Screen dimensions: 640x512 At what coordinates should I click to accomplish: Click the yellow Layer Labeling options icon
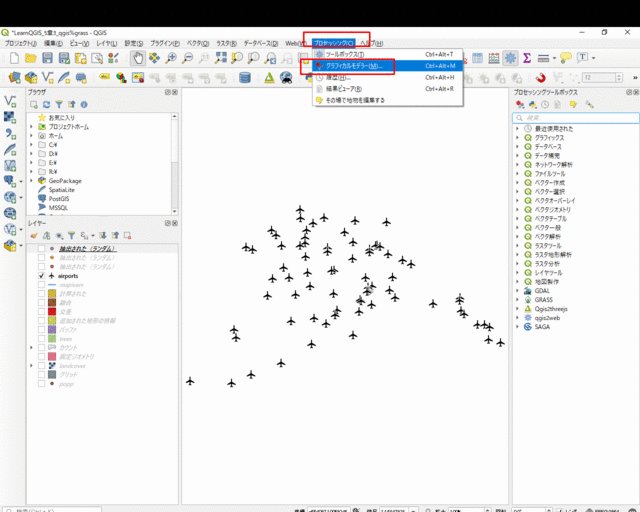[x=104, y=77]
